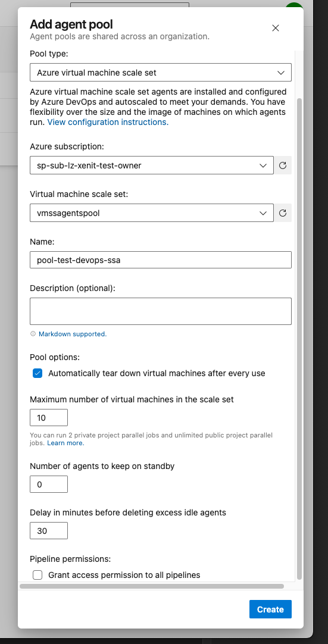This screenshot has width=328, height=644.
Task: Open the Virtual machine scale set dropdown
Action: 152,212
